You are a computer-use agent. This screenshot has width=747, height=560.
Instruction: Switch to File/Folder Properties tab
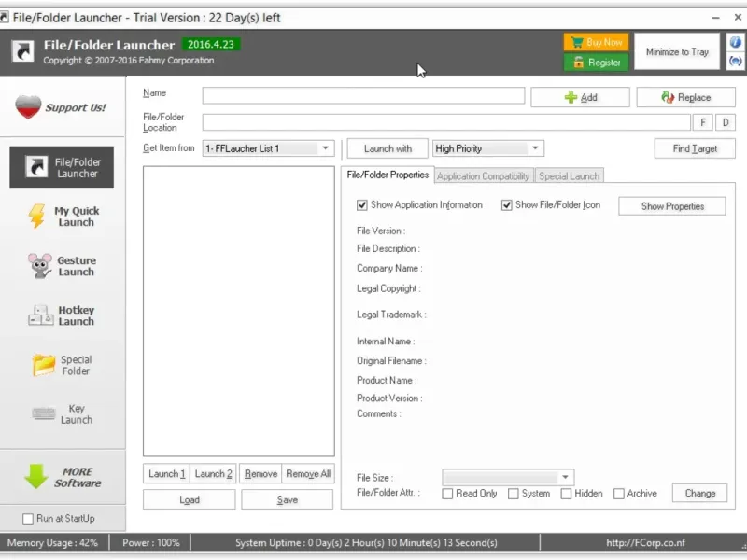[x=388, y=175]
